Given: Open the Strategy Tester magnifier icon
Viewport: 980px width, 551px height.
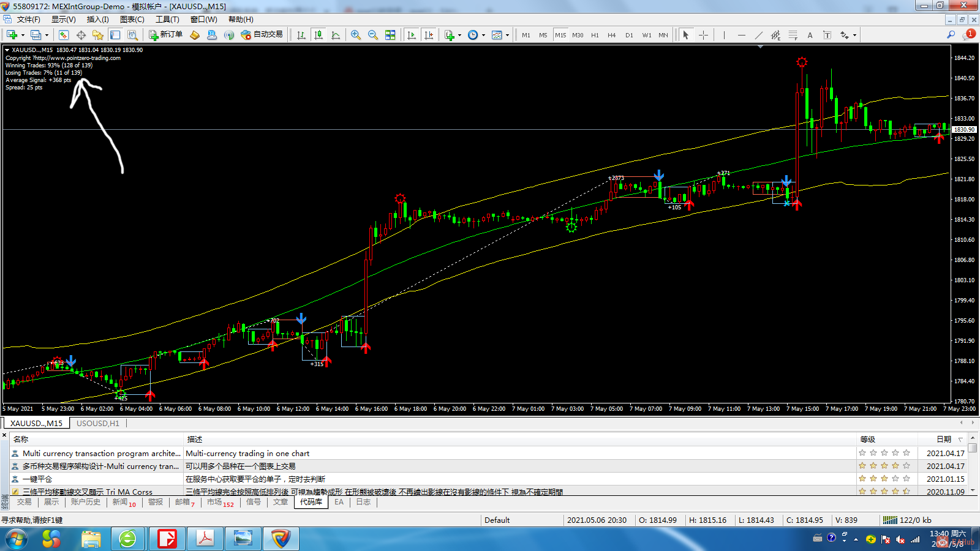Looking at the screenshot, I should coord(132,35).
